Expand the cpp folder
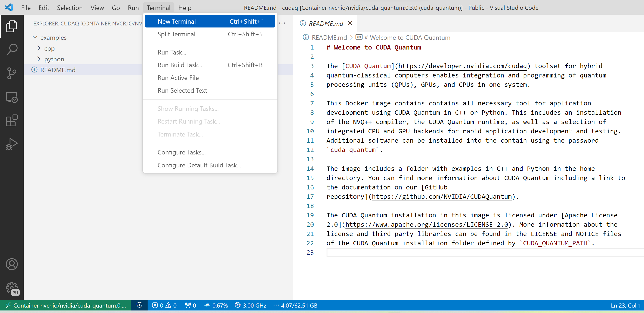 [39, 48]
